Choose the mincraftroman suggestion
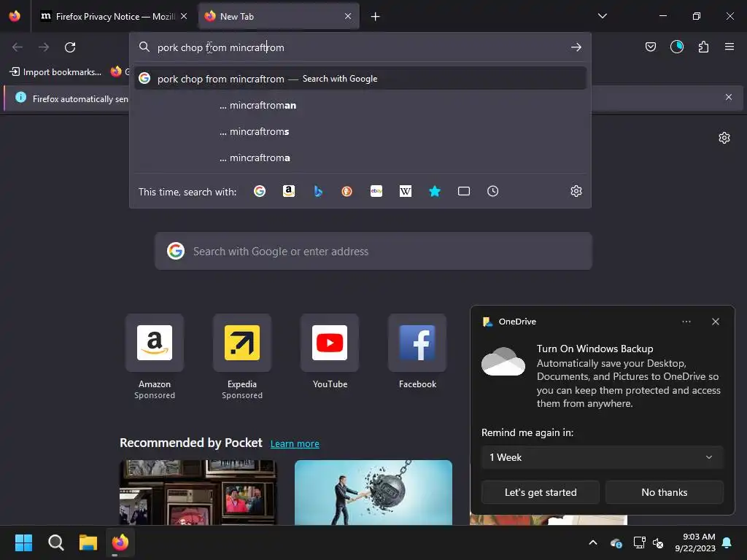The image size is (747, 560). [x=360, y=105]
